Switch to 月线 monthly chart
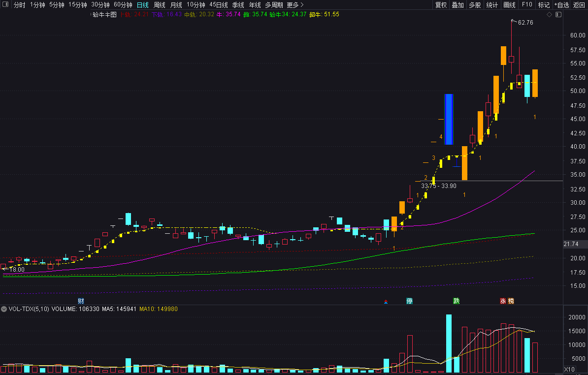588x375 pixels. click(x=176, y=5)
